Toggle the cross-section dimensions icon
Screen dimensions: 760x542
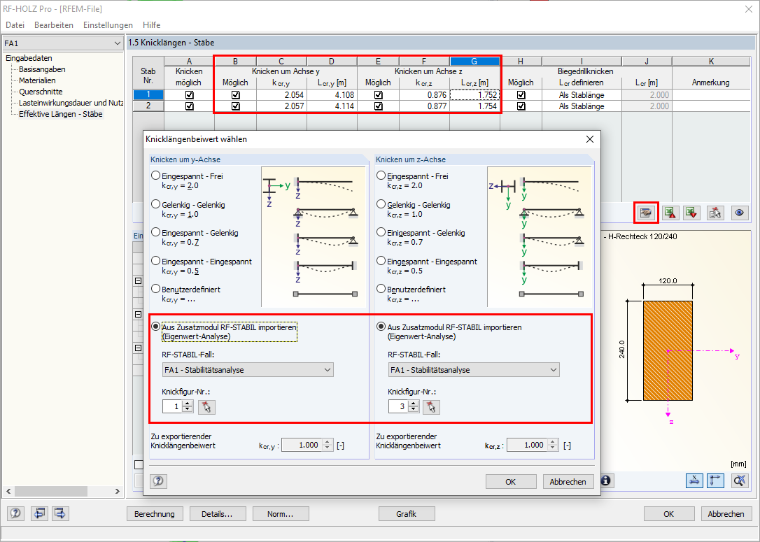[715, 480]
